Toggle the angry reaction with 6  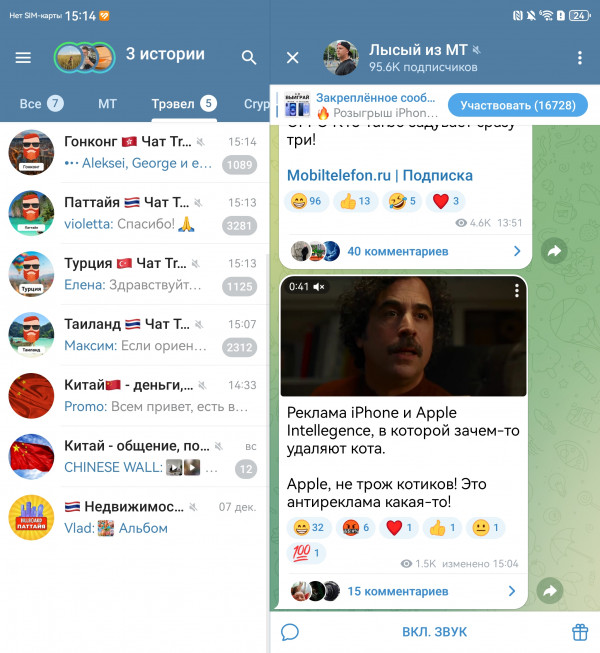coord(356,528)
